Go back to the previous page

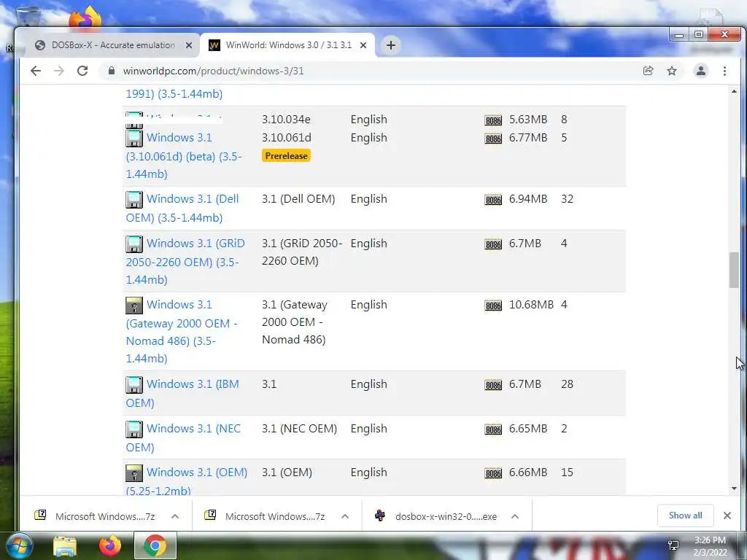coord(36,71)
